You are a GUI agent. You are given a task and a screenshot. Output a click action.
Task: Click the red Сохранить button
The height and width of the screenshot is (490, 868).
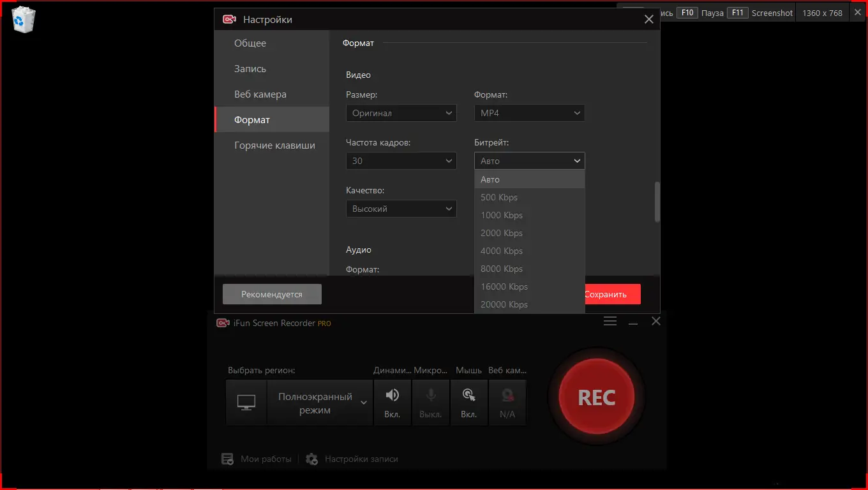(611, 294)
